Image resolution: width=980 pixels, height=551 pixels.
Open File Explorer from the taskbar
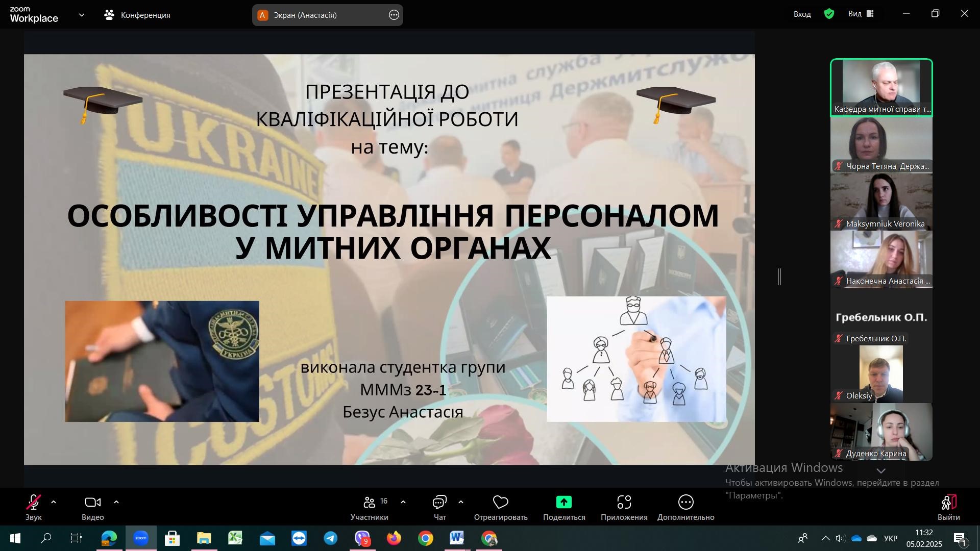(x=204, y=538)
